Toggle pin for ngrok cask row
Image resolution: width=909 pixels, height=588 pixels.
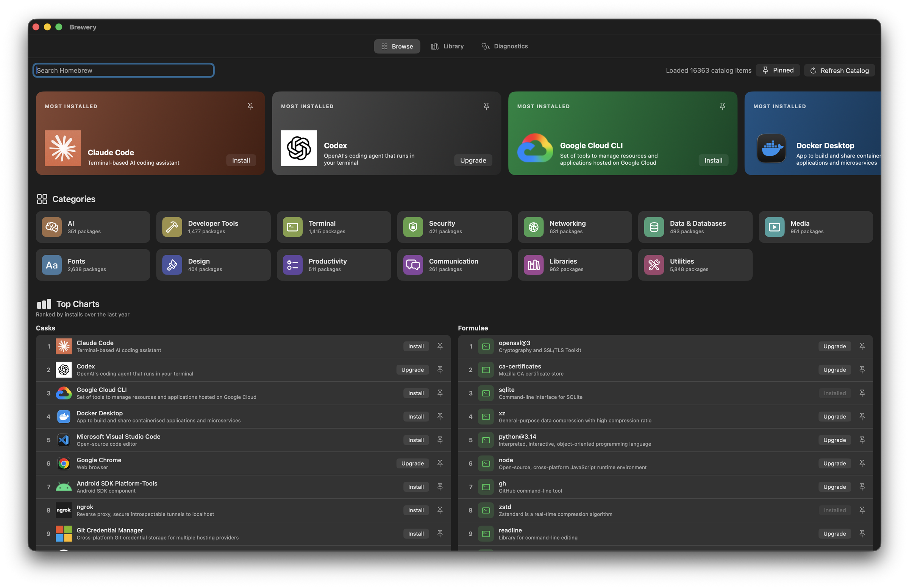tap(440, 510)
